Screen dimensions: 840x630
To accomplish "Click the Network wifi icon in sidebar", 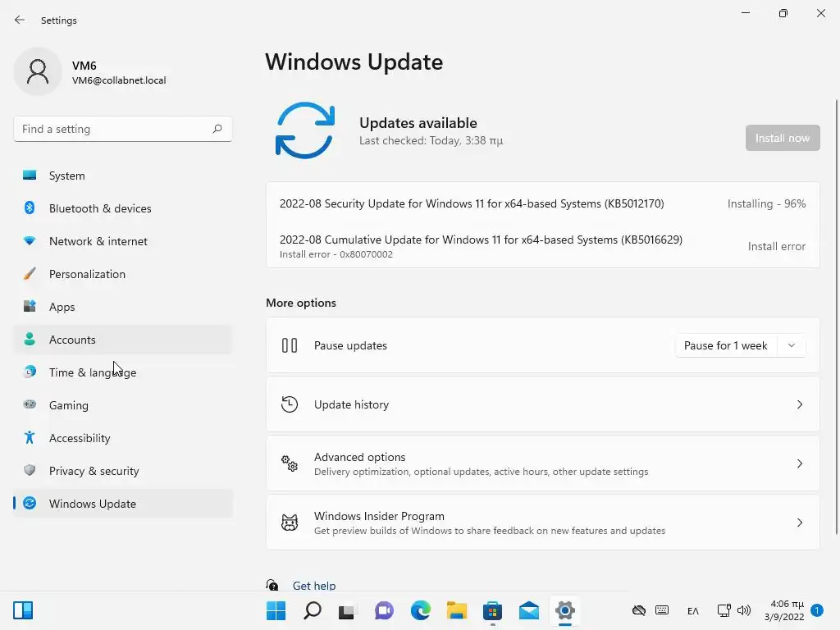I will tap(30, 241).
